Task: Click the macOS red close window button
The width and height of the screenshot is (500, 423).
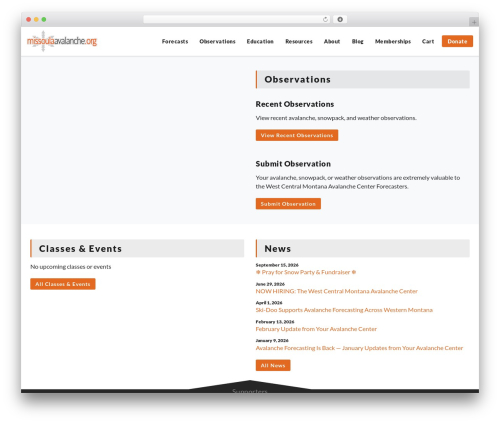Action: tap(29, 19)
